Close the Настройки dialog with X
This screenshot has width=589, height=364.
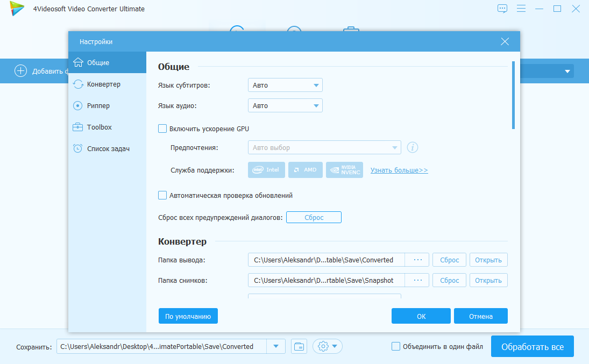[505, 41]
